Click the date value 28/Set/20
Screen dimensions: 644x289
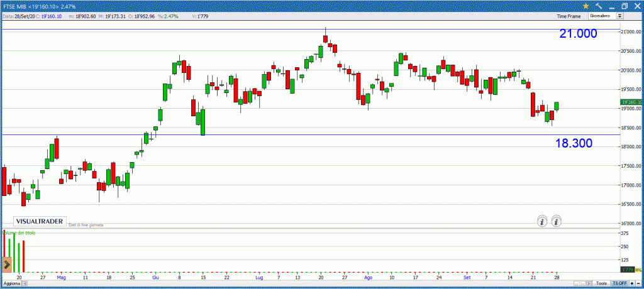tap(25, 16)
